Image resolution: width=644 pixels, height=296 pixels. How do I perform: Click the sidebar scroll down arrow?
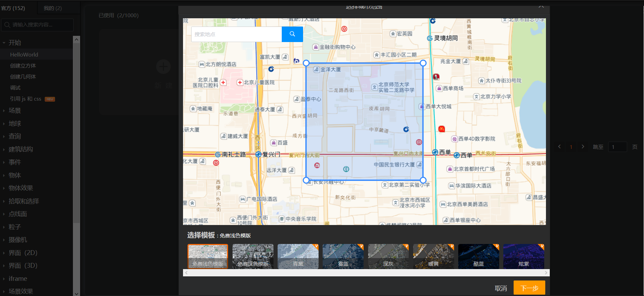coord(76,293)
